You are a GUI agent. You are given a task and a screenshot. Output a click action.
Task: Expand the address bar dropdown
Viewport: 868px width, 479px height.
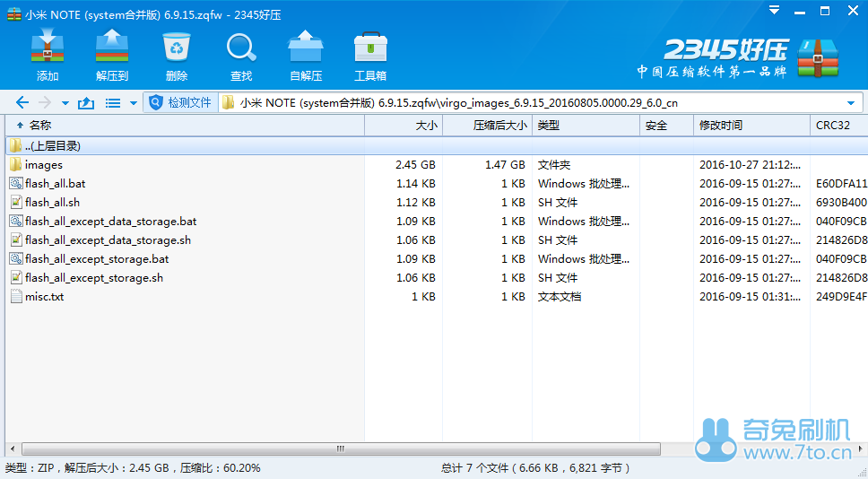(851, 103)
